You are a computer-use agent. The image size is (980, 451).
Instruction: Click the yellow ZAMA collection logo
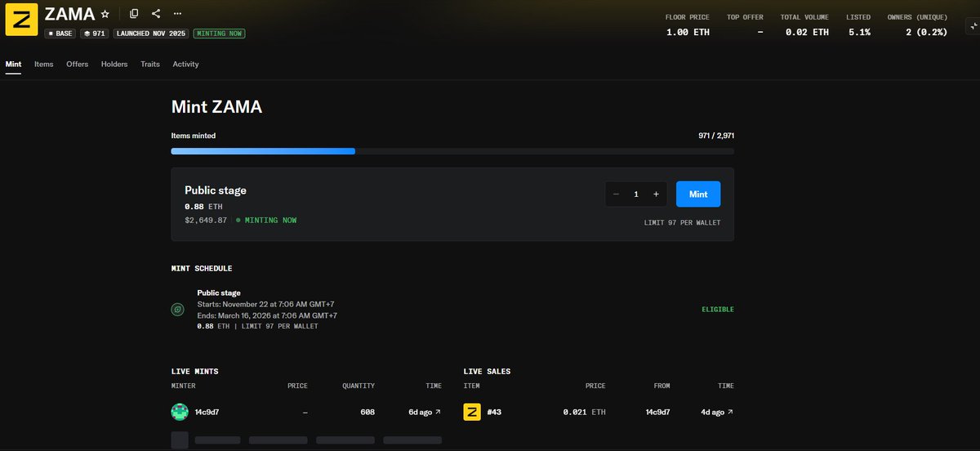pyautogui.click(x=21, y=20)
